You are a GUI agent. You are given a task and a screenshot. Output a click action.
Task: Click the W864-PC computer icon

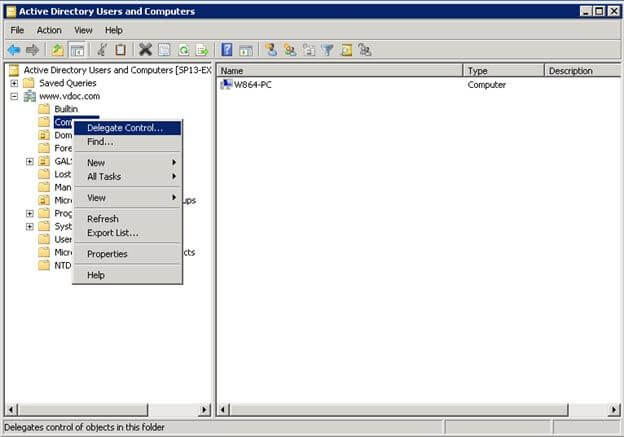[226, 84]
